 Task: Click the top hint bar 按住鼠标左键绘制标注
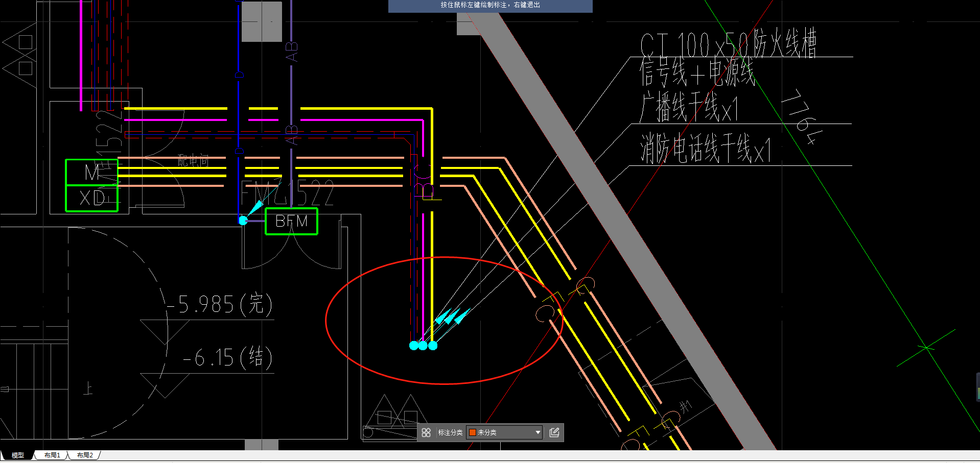click(490, 5)
